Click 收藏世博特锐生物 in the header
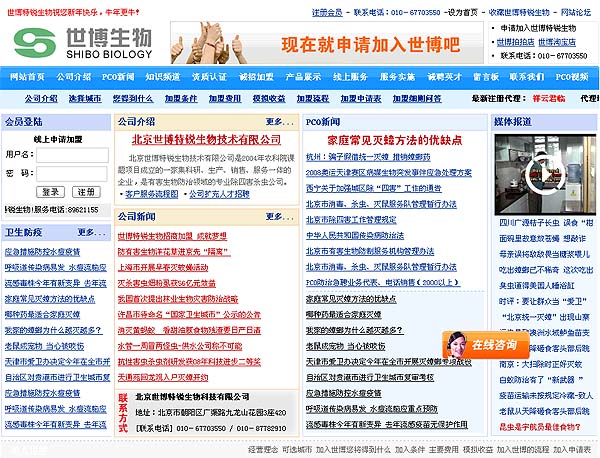 tap(519, 13)
